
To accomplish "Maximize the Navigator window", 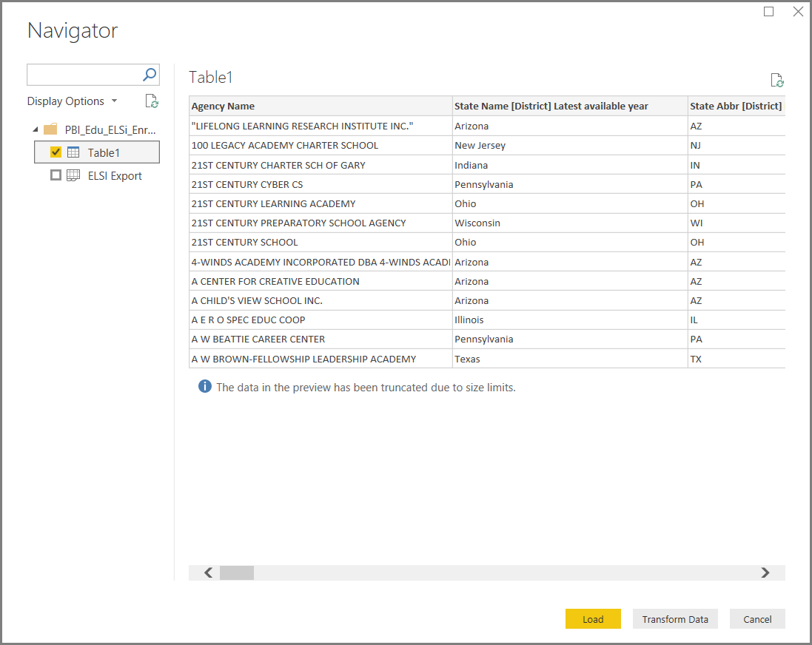I will (x=768, y=11).
